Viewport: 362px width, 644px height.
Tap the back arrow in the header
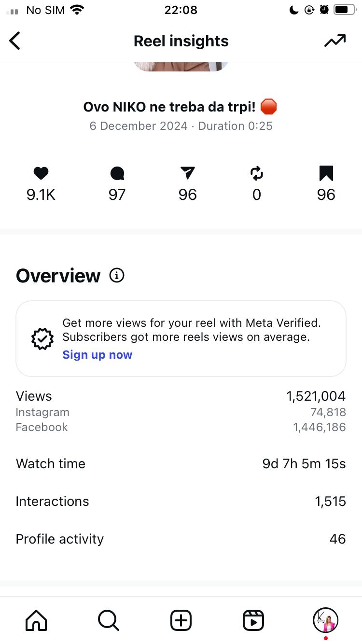[15, 41]
